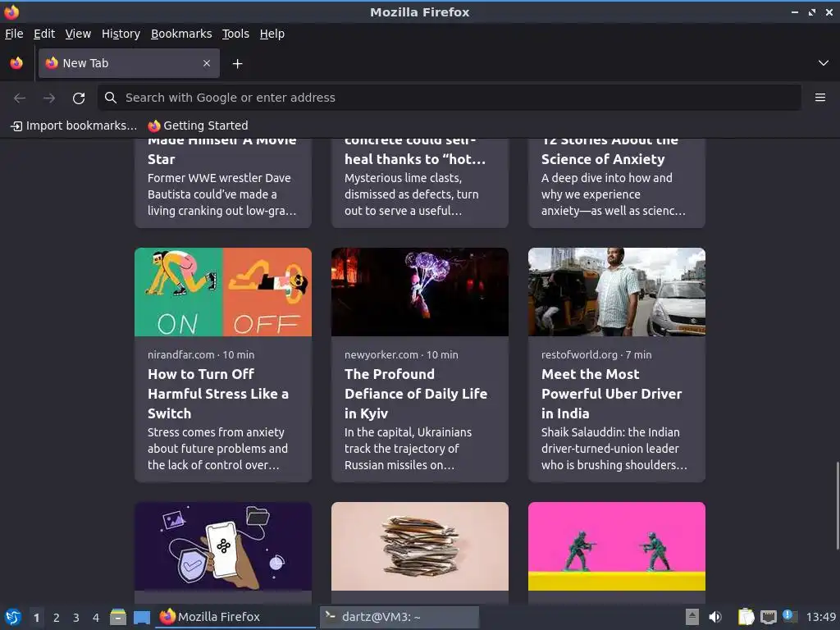This screenshot has height=630, width=840.
Task: Open 'heal thanks to hot' concrete story
Action: 419,182
